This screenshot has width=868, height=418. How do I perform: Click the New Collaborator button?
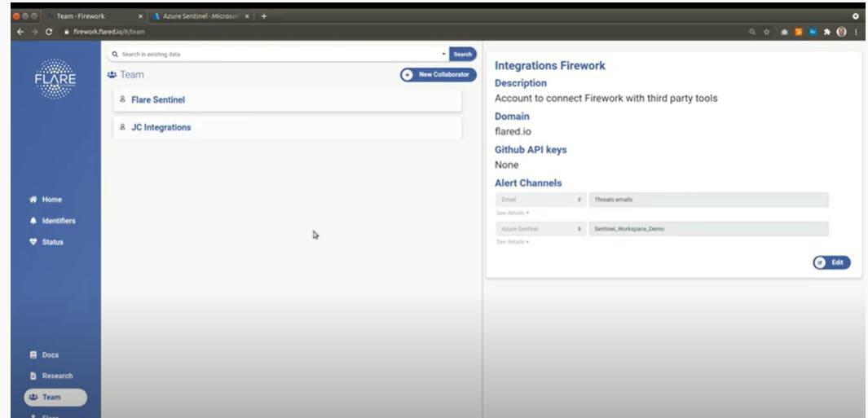pos(438,75)
